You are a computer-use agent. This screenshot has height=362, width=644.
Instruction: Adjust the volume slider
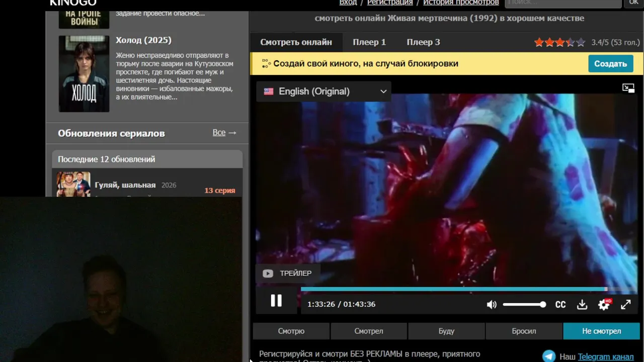pos(524,304)
